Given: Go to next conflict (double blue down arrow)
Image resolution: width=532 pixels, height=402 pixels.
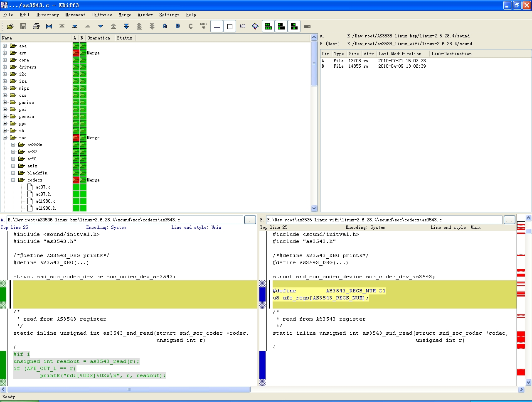Looking at the screenshot, I should pyautogui.click(x=126, y=26).
